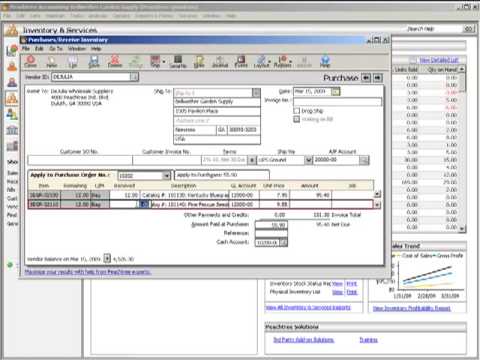Viewport: 480px width, 360px height.
Task: Open the List toolbar icon
Action: 73,62
